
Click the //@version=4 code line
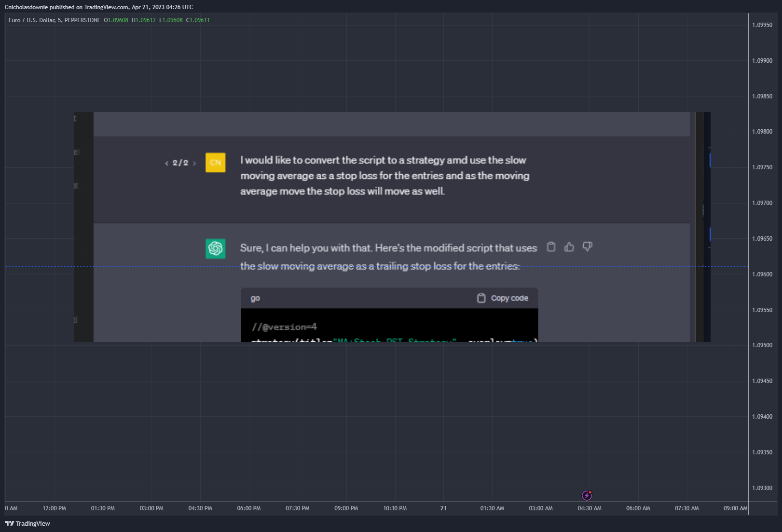tap(284, 327)
